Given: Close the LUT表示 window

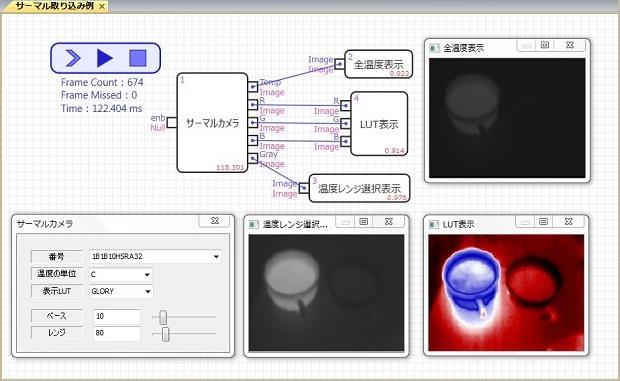Looking at the screenshot, I should [569, 222].
